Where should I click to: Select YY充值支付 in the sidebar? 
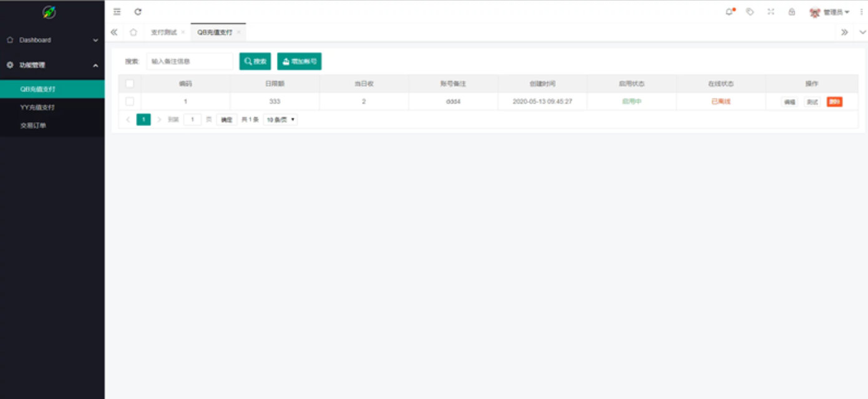click(x=37, y=107)
